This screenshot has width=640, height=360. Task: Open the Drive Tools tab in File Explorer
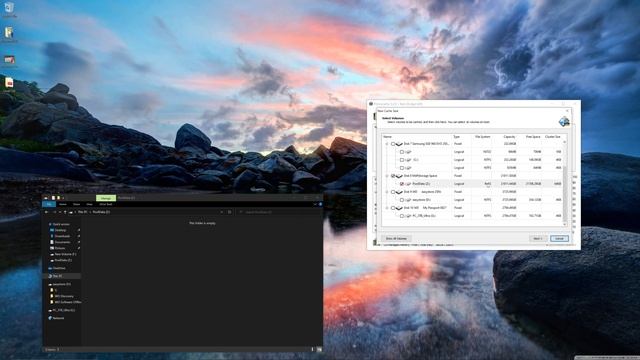(x=106, y=204)
